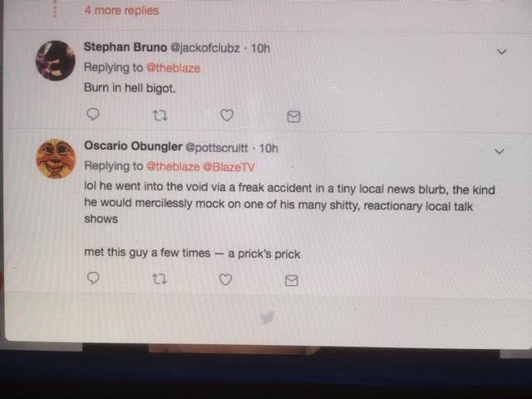The width and height of the screenshot is (532, 399).
Task: Like the 'Burn in hell bigot' tweet
Action: [227, 116]
